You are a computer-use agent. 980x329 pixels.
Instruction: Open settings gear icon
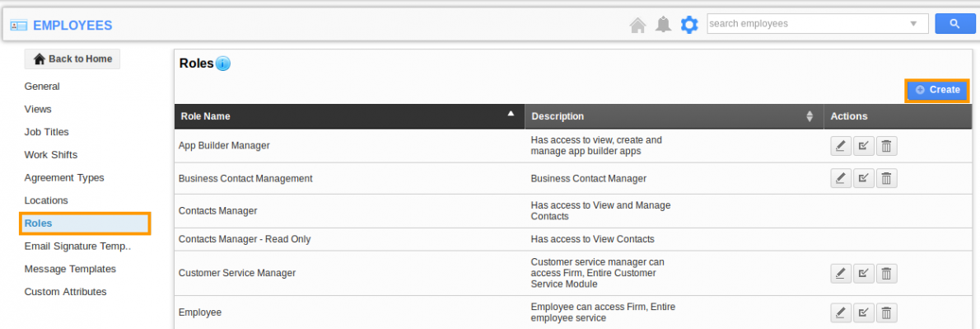(688, 25)
